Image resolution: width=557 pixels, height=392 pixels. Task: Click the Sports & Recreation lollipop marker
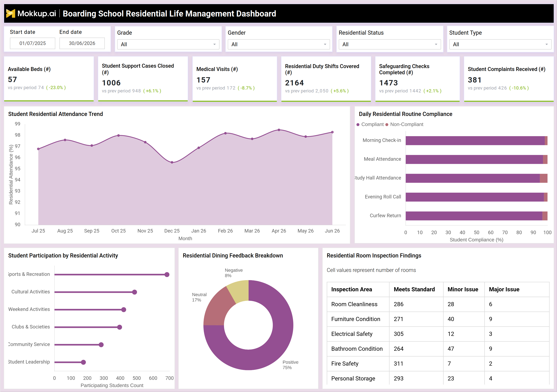click(167, 275)
